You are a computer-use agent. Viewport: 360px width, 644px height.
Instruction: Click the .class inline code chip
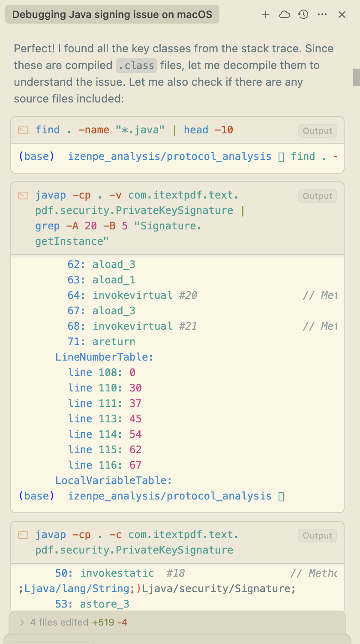pyautogui.click(x=136, y=65)
